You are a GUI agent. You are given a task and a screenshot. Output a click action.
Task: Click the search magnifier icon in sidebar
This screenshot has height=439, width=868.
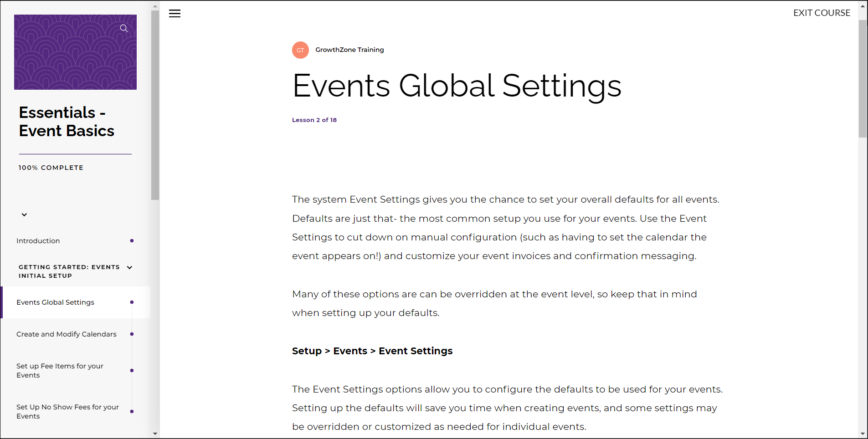coord(123,28)
